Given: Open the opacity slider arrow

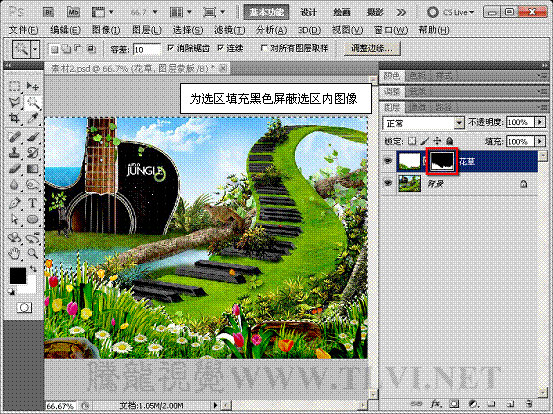Looking at the screenshot, I should click(540, 122).
